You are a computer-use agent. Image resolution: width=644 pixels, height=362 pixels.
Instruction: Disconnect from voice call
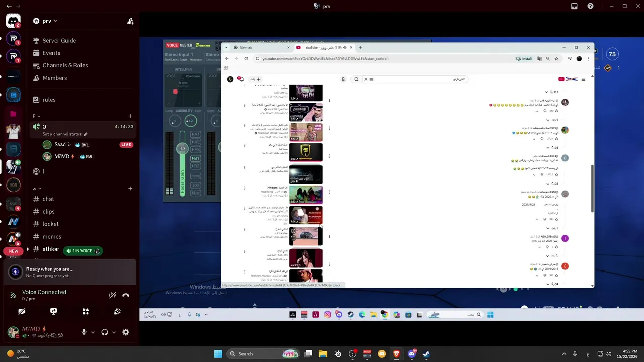126,295
